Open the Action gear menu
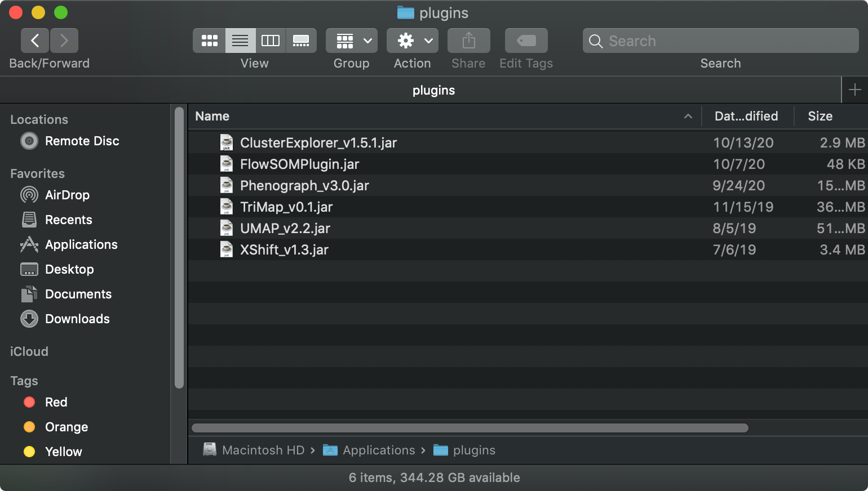868x491 pixels. pyautogui.click(x=412, y=40)
